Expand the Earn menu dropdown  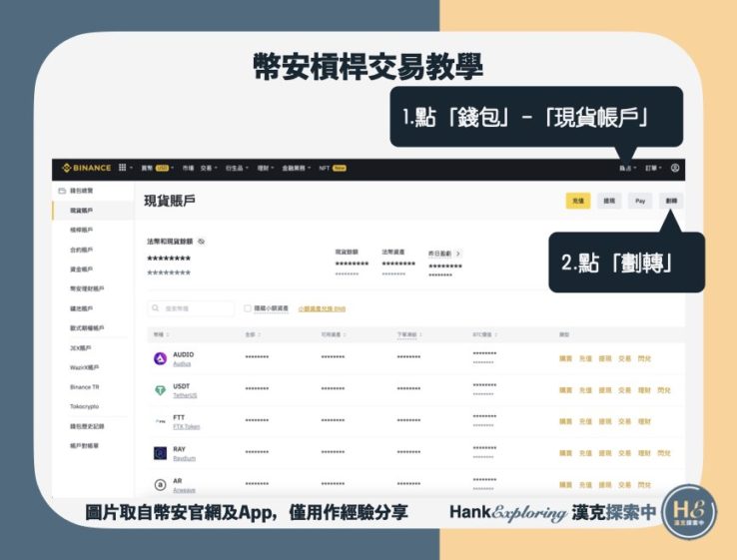(265, 168)
